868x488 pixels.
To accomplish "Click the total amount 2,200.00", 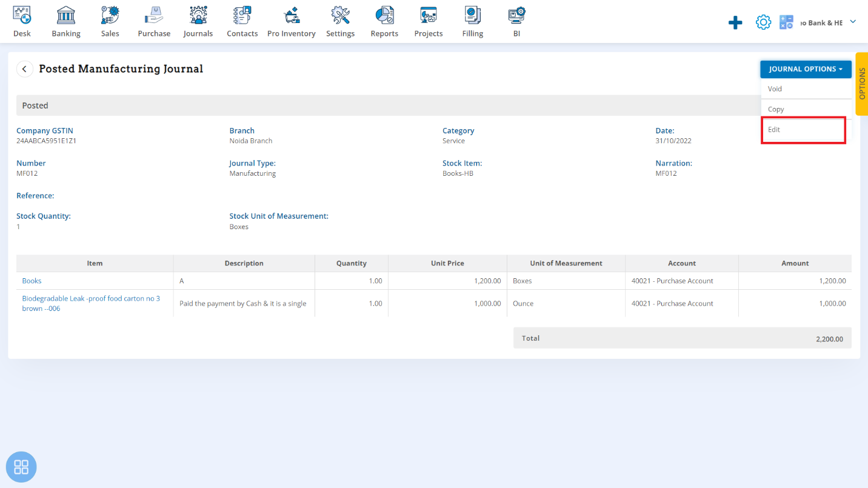I will click(829, 339).
